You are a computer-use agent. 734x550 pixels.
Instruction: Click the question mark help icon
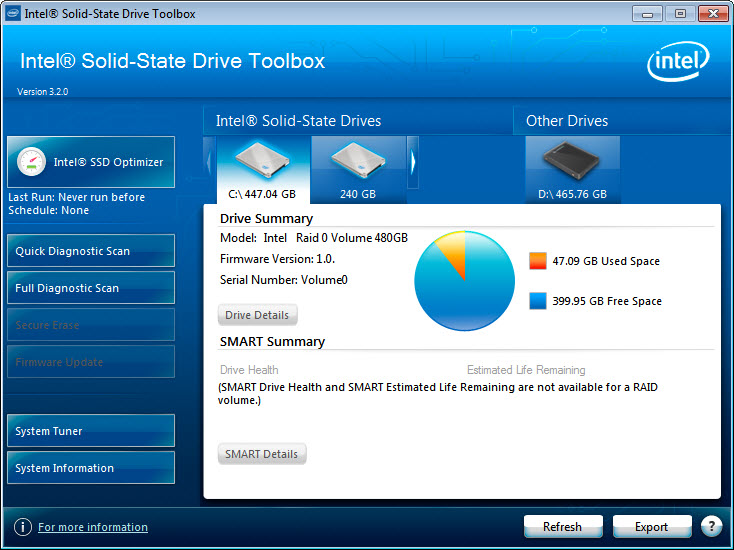pos(711,527)
